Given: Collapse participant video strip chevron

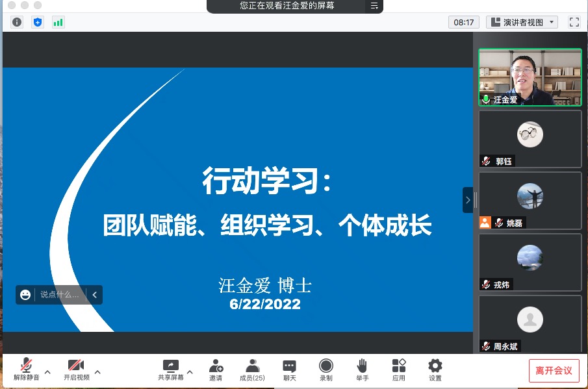Looking at the screenshot, I should (x=468, y=200).
